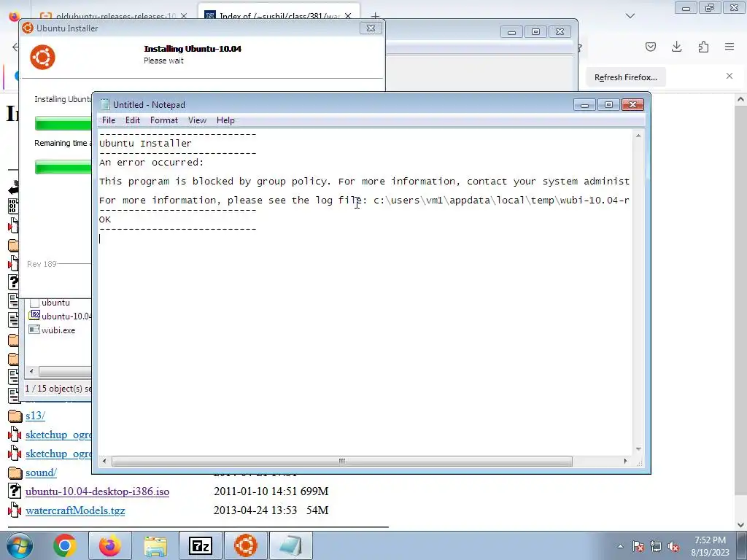This screenshot has height=560, width=747.
Task: Select the ubuntu folder in 7-Zip list
Action: pyautogui.click(x=55, y=303)
